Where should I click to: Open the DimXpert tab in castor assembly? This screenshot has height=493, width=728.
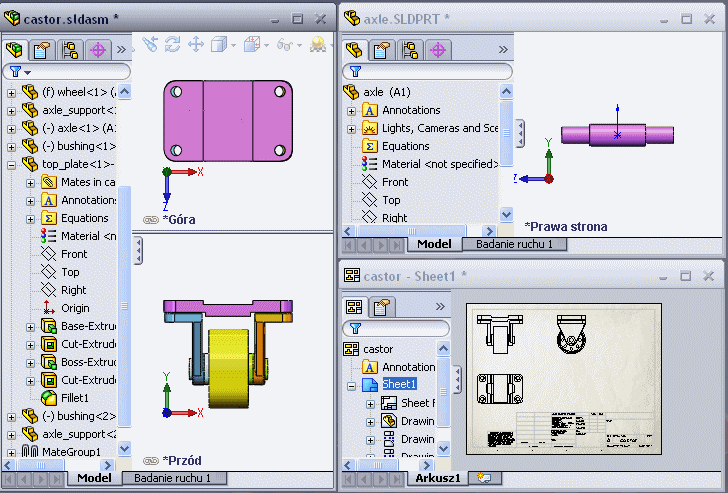pyautogui.click(x=98, y=49)
